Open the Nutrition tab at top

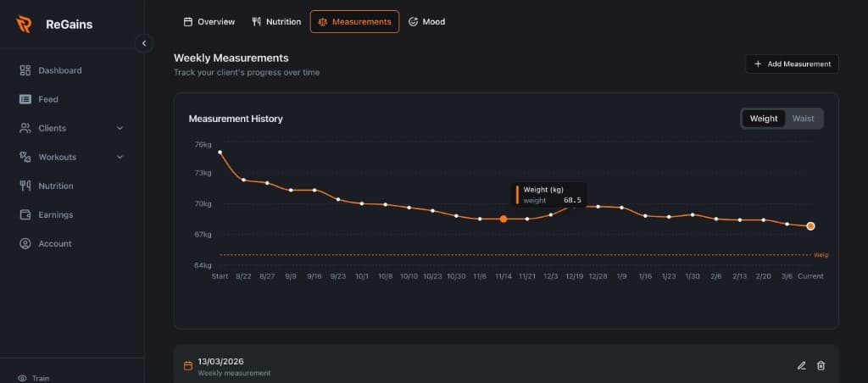(276, 21)
